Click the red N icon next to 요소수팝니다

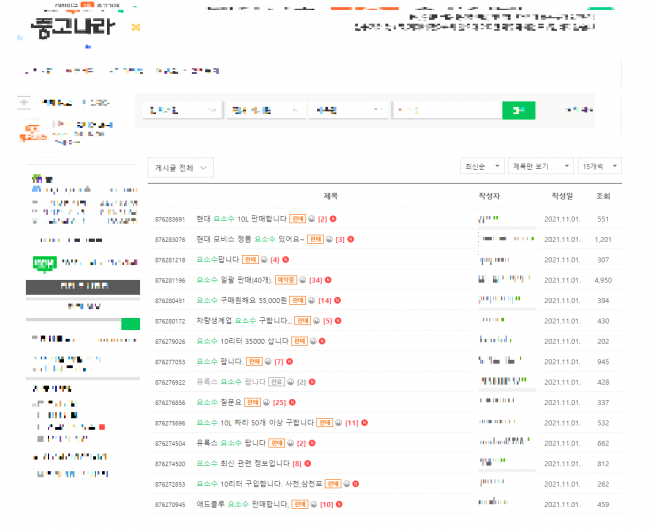pyautogui.click(x=286, y=260)
